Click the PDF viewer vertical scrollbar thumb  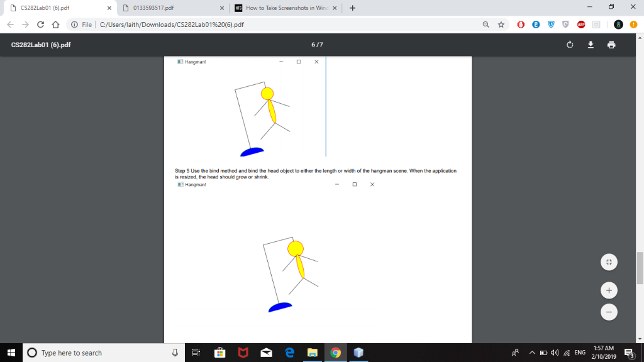tap(640, 268)
